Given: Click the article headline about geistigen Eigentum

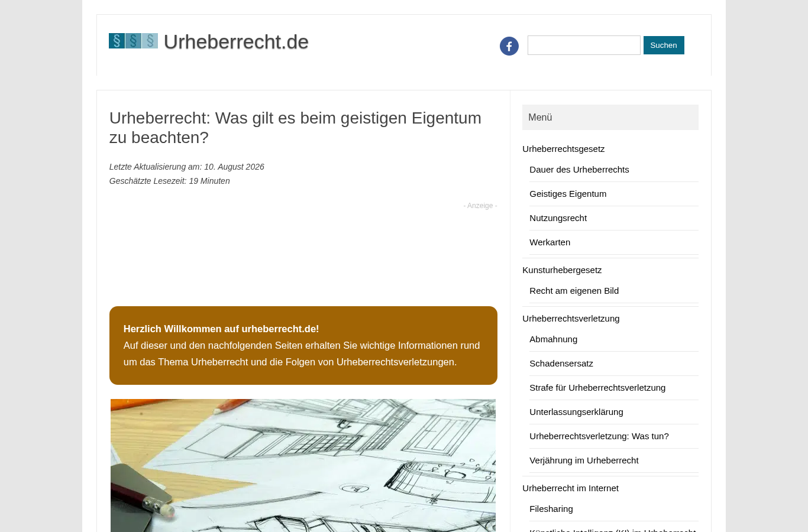Looking at the screenshot, I should pos(295,128).
